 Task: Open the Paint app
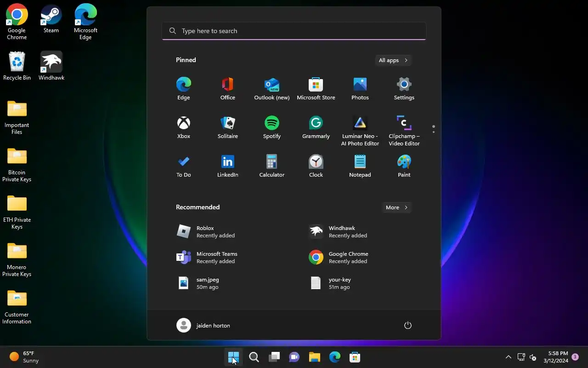[404, 166]
